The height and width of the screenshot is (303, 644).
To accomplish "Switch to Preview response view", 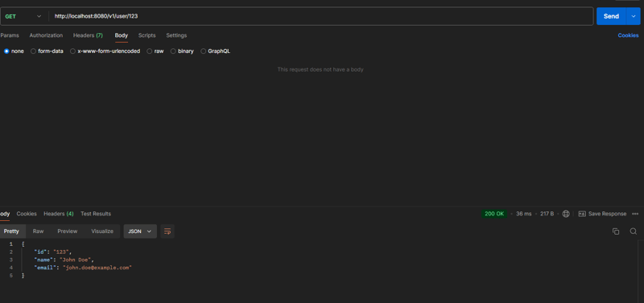I will pyautogui.click(x=68, y=231).
